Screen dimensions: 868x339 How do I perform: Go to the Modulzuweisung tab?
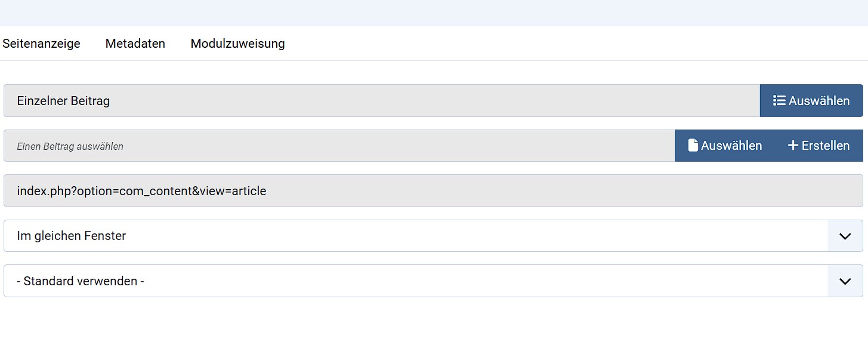click(x=237, y=44)
